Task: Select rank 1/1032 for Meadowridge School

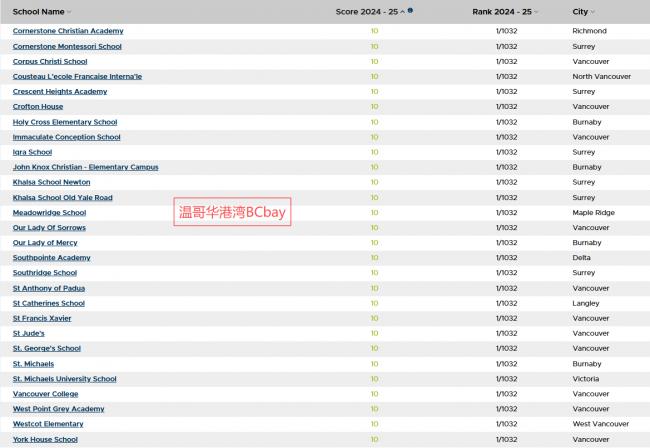Action: pos(506,213)
